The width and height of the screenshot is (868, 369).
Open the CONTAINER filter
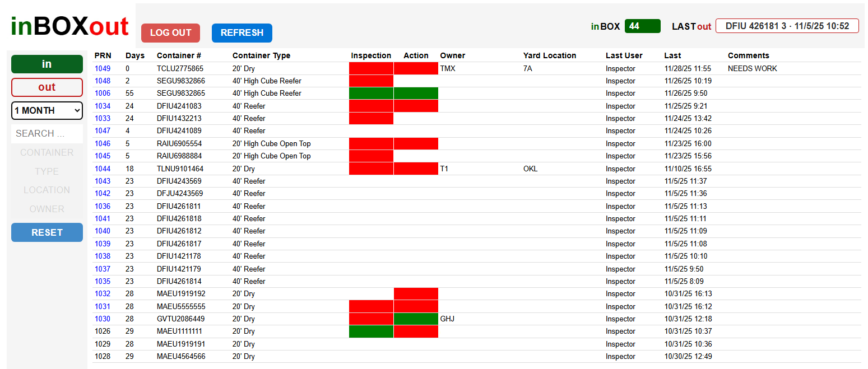[x=47, y=152]
